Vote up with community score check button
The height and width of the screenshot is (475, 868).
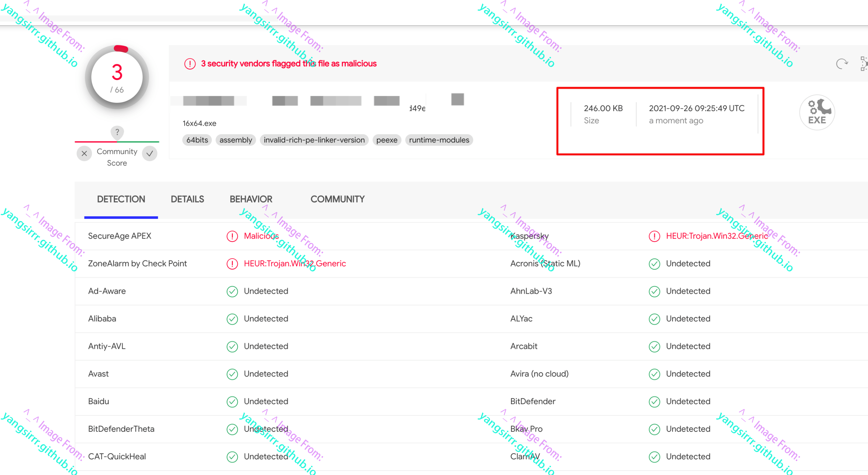click(150, 154)
